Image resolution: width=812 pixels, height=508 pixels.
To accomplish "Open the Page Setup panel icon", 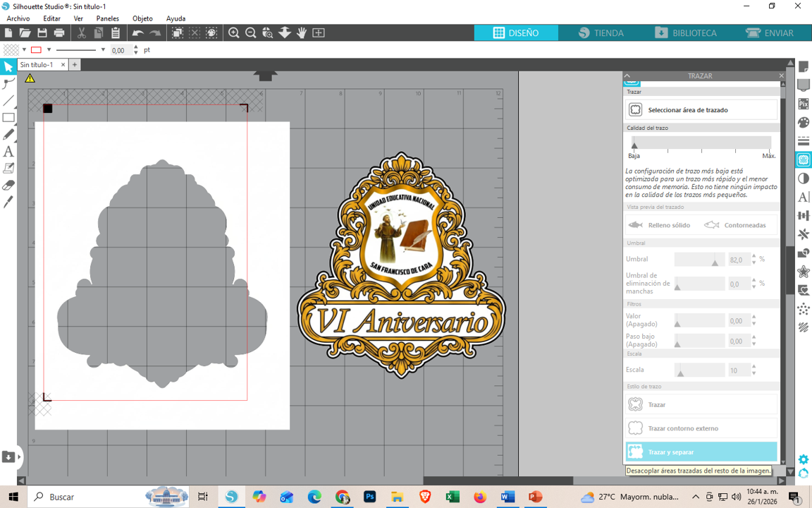I will (x=804, y=67).
